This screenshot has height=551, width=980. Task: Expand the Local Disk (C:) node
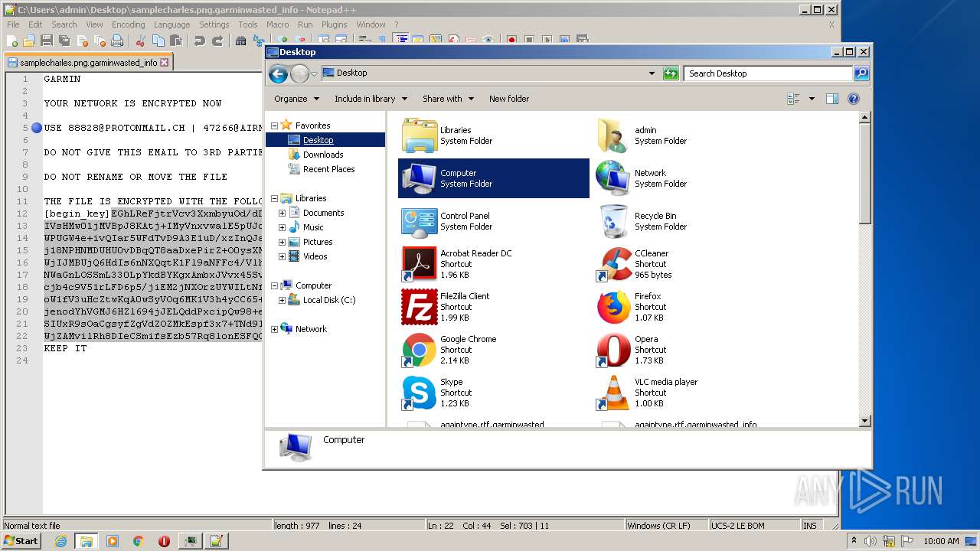point(282,300)
